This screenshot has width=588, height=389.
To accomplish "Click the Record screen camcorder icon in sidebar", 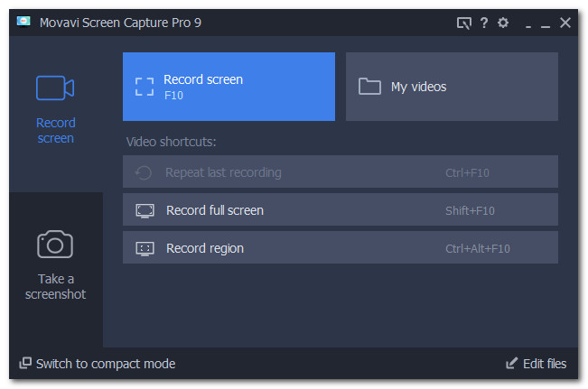I will click(x=55, y=88).
